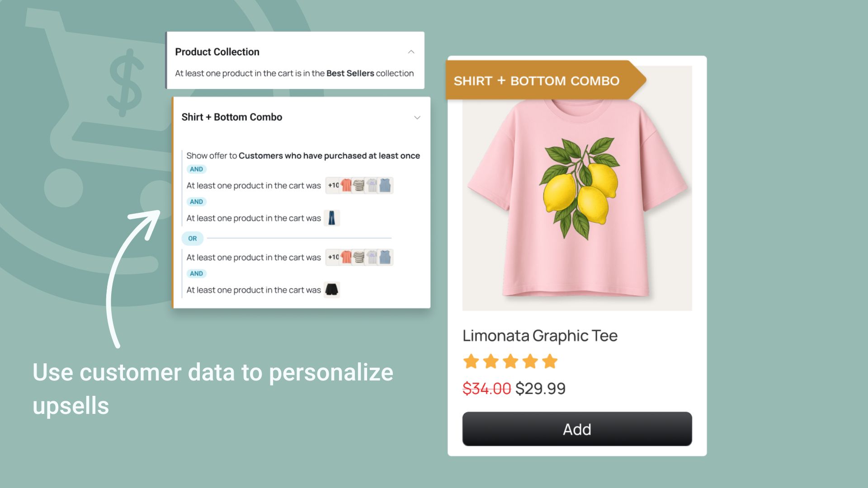Click the blue jeans product thumbnail
The width and height of the screenshot is (868, 488).
332,218
